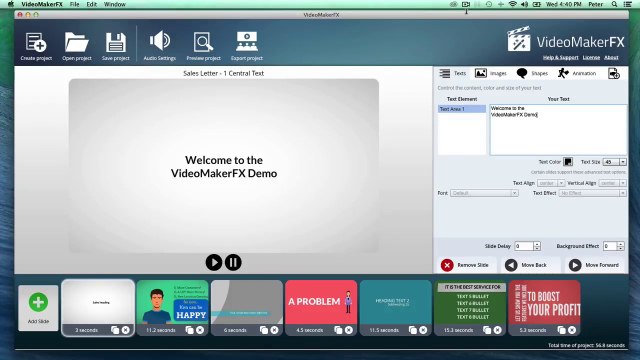
Task: Open the File menu
Action: (74, 4)
